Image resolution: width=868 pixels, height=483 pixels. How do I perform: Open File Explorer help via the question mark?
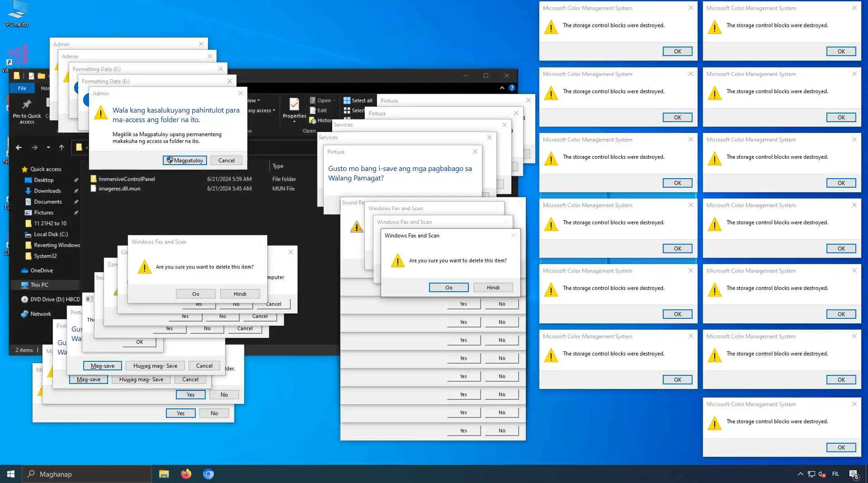click(512, 88)
